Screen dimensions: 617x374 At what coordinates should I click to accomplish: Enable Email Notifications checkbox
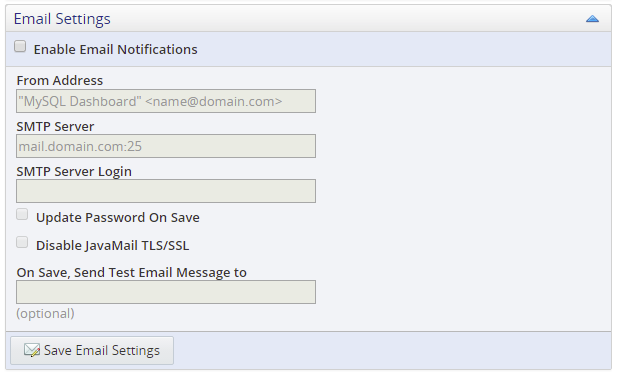(20, 46)
